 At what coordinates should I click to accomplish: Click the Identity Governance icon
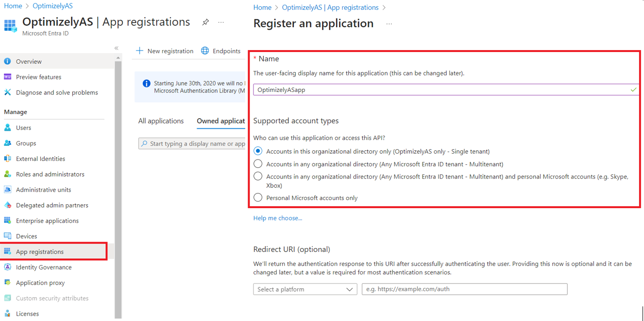tap(7, 267)
